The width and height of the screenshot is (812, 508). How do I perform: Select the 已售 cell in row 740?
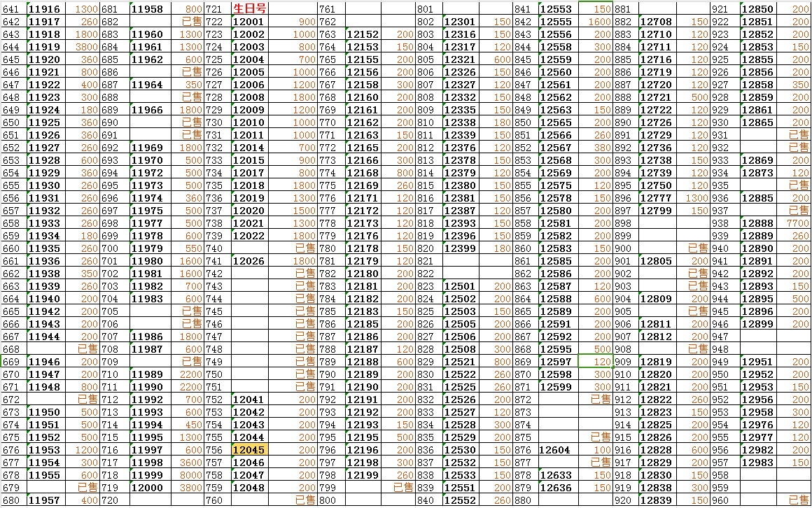pos(293,248)
